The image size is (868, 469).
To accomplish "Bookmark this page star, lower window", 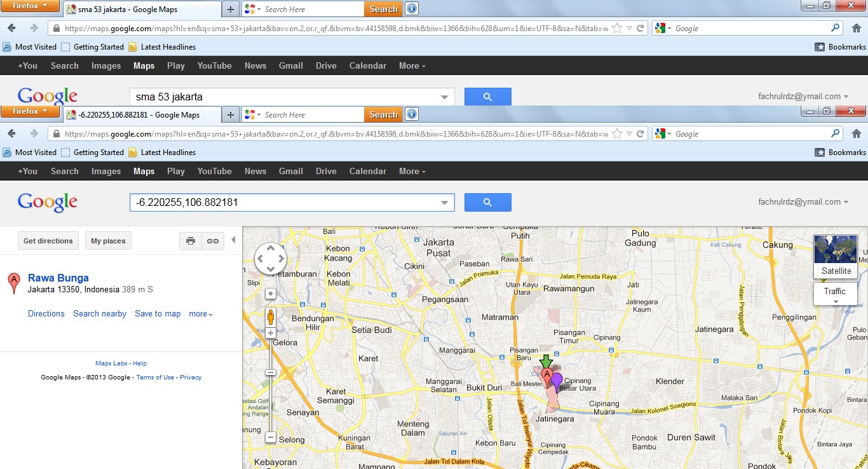I will 617,134.
